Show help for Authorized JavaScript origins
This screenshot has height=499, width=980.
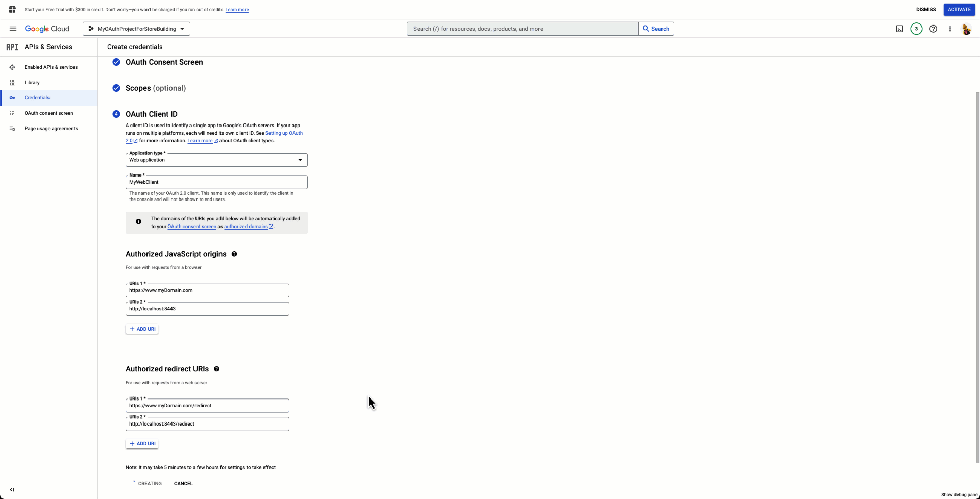pyautogui.click(x=234, y=254)
